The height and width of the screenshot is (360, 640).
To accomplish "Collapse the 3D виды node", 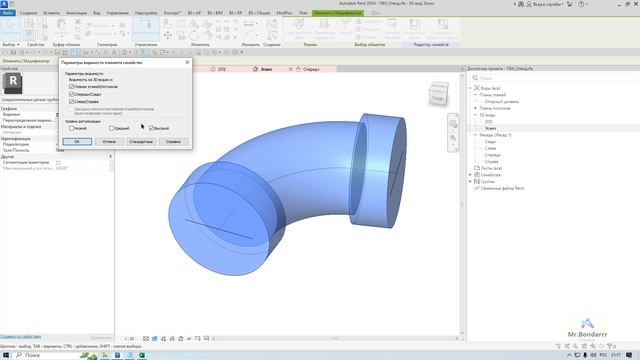I will (475, 115).
